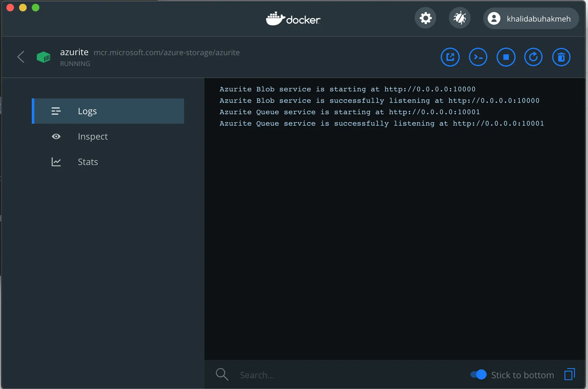588x389 pixels.
Task: Click the 'Queue service is successfully listening' log line
Action: tap(381, 123)
